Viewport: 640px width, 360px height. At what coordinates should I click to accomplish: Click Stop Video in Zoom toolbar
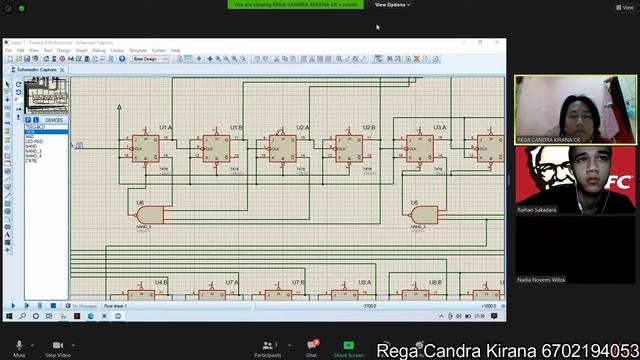coord(58,349)
